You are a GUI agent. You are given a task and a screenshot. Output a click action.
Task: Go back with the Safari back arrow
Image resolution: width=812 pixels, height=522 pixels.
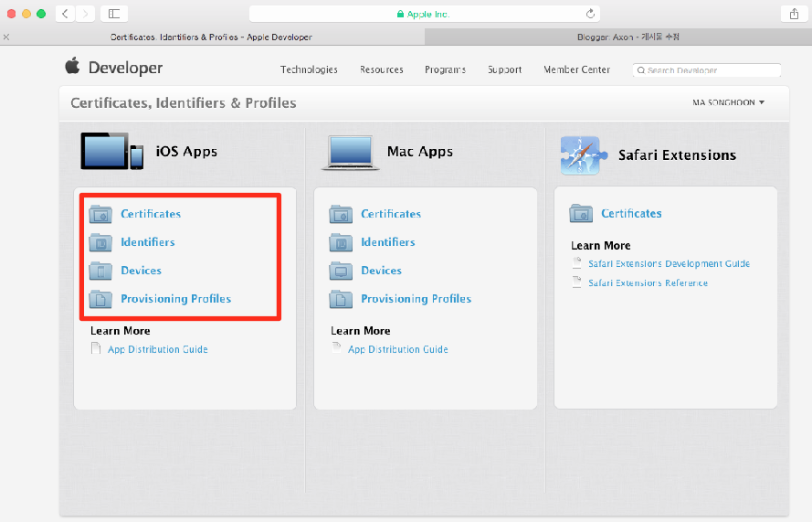point(65,14)
